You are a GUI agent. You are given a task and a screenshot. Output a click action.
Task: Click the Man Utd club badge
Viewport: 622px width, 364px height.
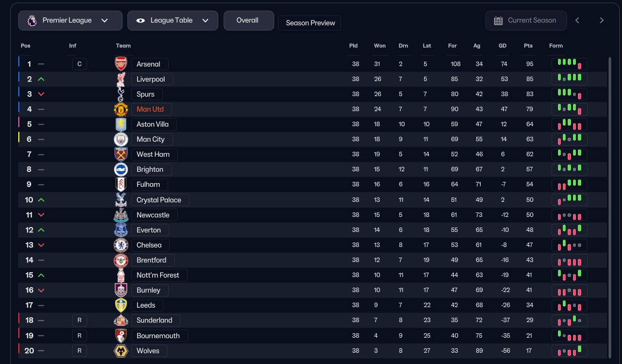coord(121,110)
